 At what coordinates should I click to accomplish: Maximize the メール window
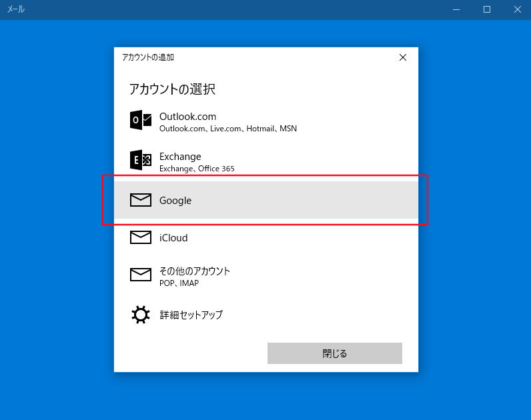coord(486,9)
